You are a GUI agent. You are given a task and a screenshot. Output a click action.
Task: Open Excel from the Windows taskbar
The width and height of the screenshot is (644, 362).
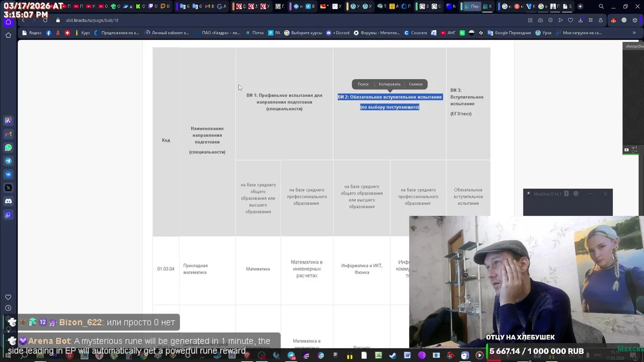point(378,355)
